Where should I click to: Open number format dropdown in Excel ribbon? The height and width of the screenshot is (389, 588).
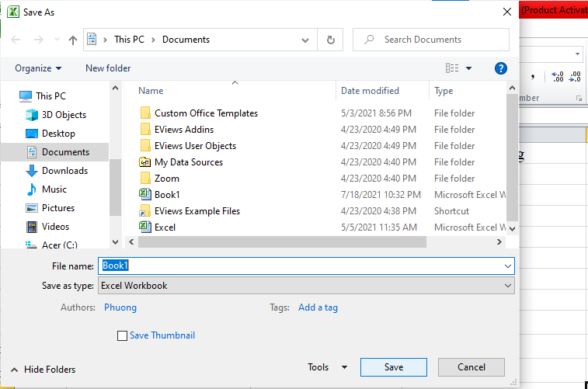pos(577,54)
